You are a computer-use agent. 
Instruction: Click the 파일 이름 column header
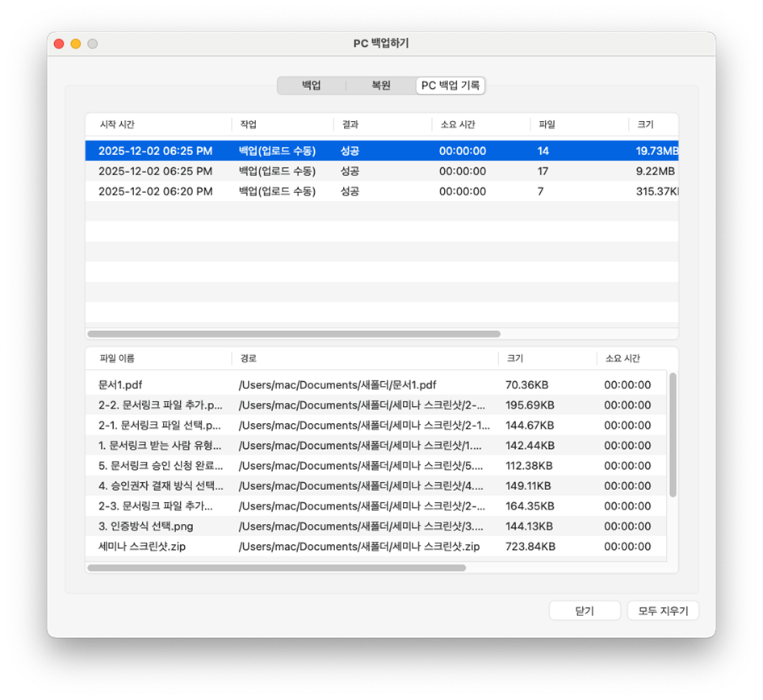[x=117, y=358]
